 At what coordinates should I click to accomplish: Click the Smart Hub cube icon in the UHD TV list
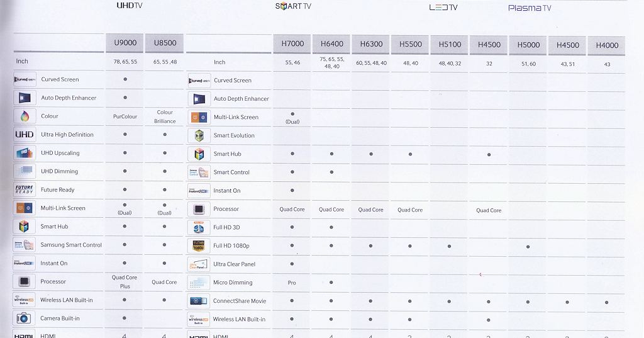25,226
